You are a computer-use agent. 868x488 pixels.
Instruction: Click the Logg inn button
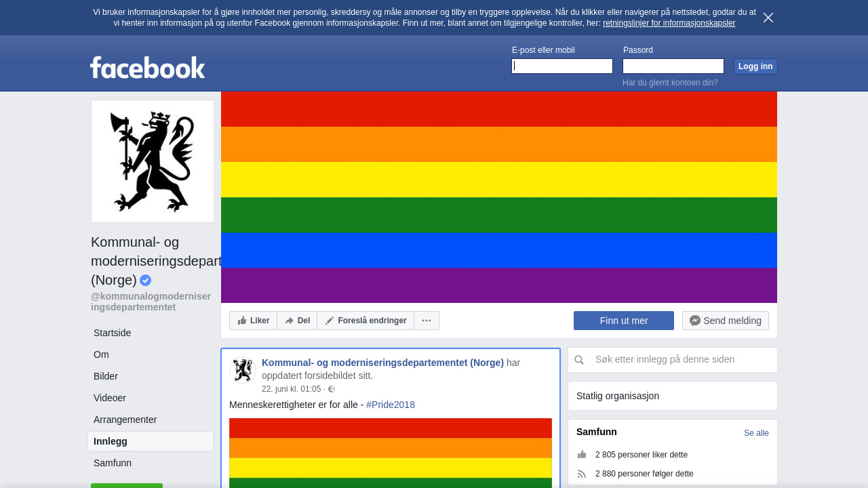pyautogui.click(x=755, y=66)
